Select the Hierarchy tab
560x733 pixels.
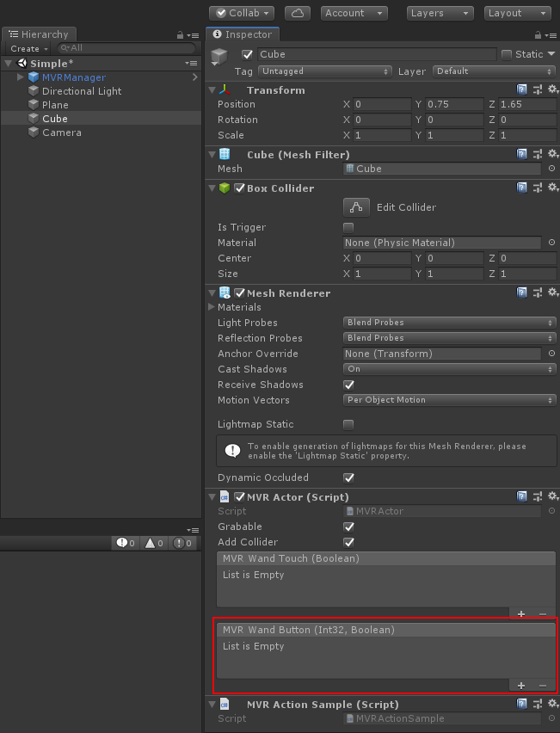[x=40, y=34]
